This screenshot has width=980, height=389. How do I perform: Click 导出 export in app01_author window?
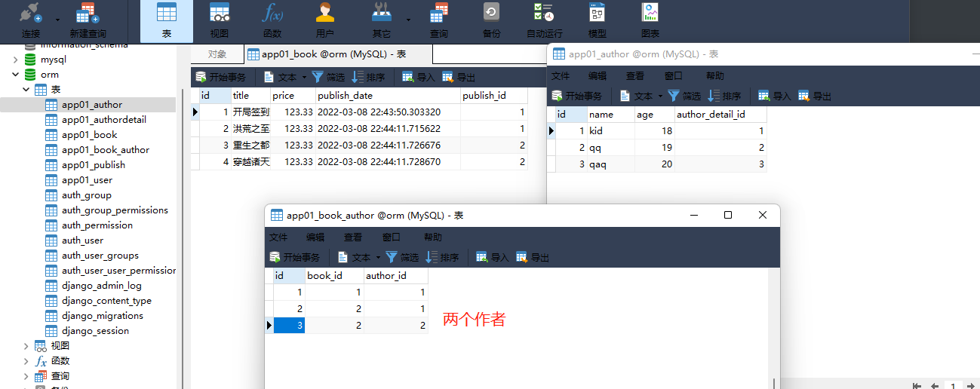click(815, 96)
